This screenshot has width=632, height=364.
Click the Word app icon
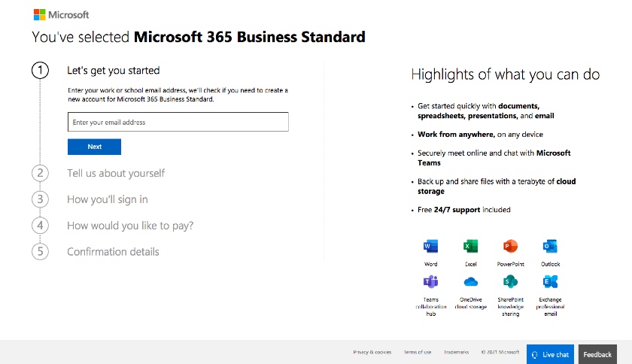point(430,246)
